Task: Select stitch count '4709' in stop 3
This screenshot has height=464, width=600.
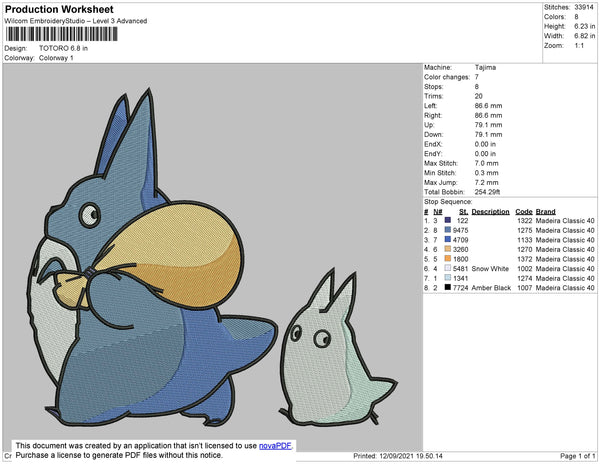Action: coord(460,239)
